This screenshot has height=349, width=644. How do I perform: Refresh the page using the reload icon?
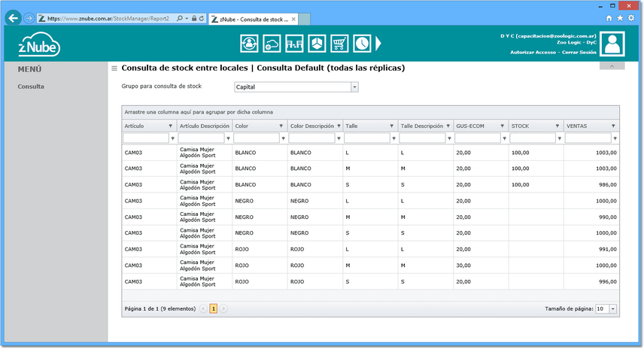tap(202, 19)
